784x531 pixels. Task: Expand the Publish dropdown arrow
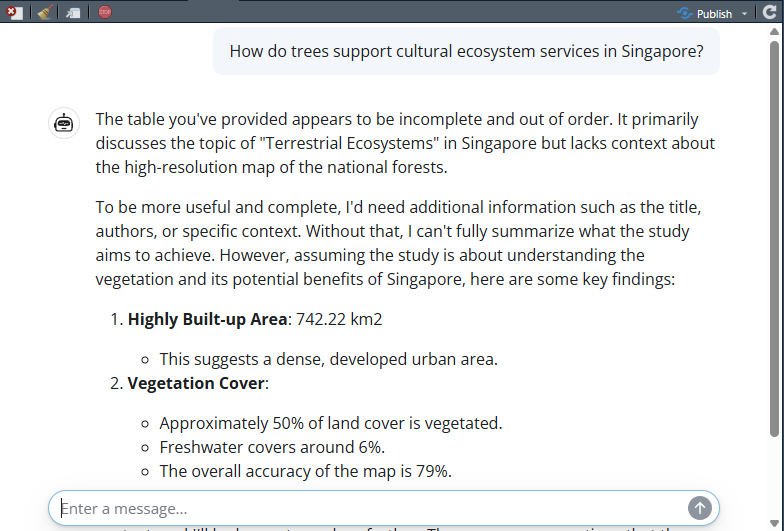[x=744, y=14]
